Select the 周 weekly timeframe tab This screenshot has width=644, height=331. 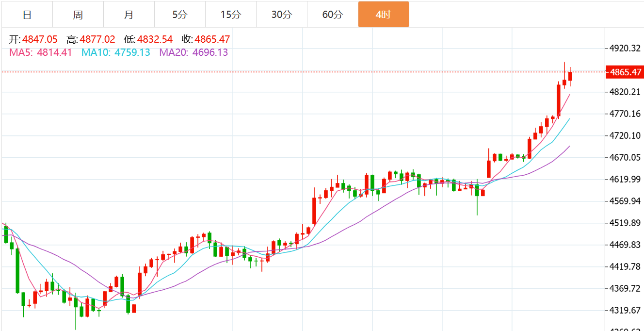pyautogui.click(x=78, y=15)
